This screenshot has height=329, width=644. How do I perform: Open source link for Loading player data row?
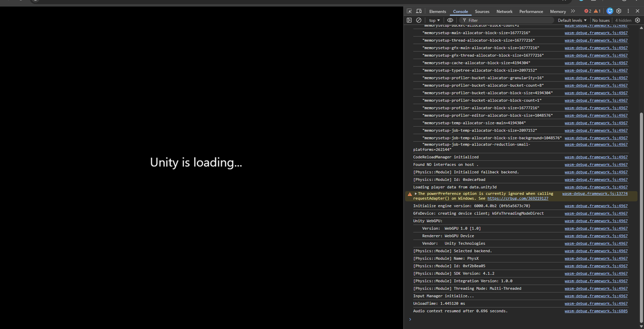(x=596, y=187)
